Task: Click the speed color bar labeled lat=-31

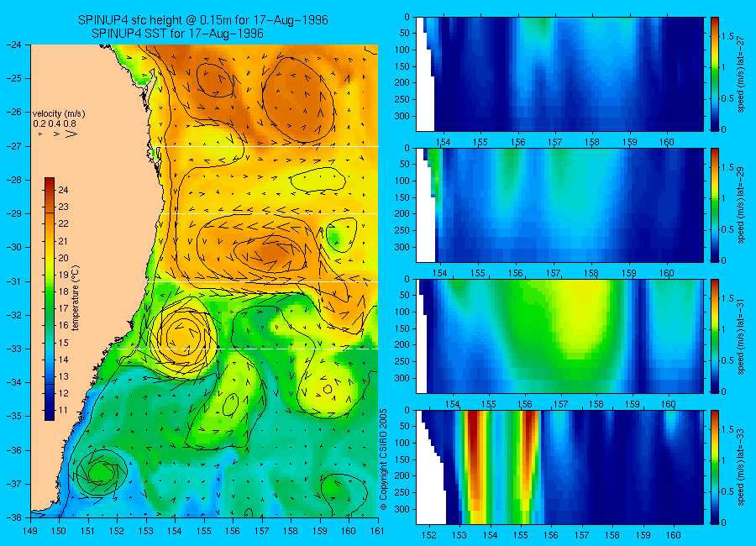Action: pyautogui.click(x=715, y=336)
